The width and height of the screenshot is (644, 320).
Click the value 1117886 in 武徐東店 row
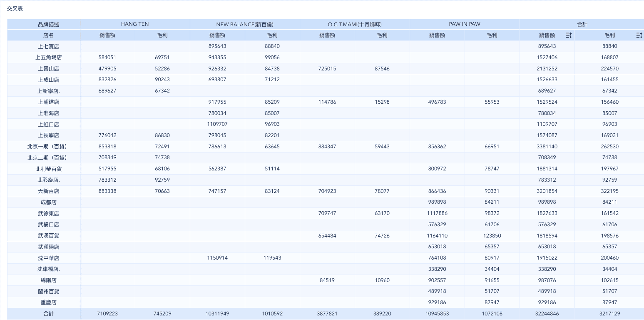coord(437,213)
